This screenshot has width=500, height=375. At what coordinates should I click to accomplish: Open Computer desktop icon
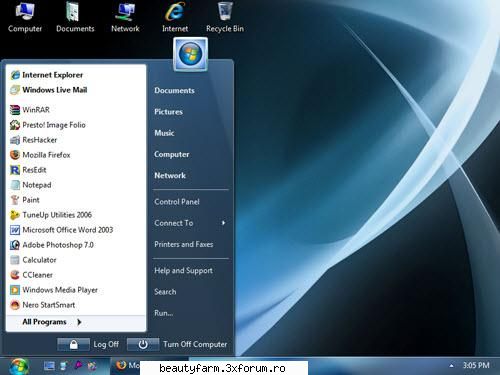(25, 17)
